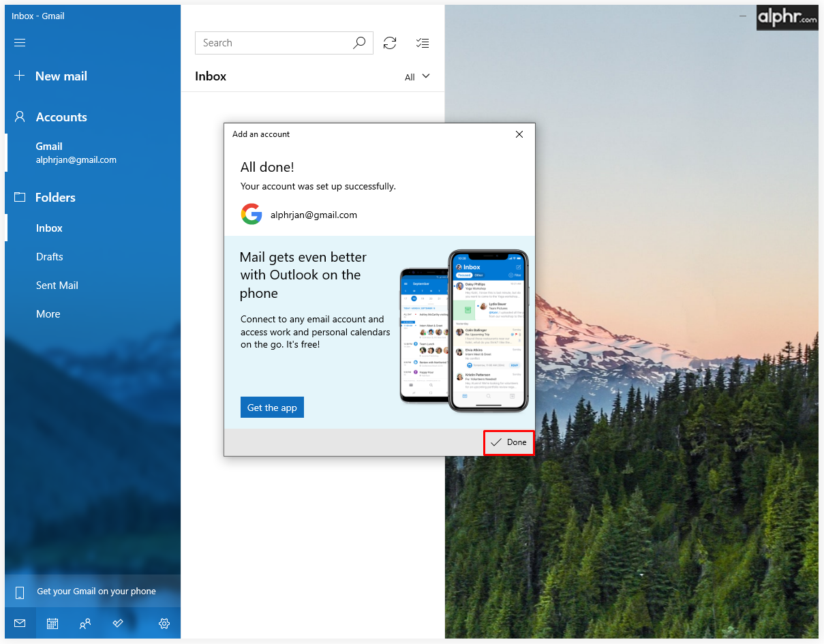Click the phone icon in sidebar banner
This screenshot has width=824, height=644.
(20, 592)
